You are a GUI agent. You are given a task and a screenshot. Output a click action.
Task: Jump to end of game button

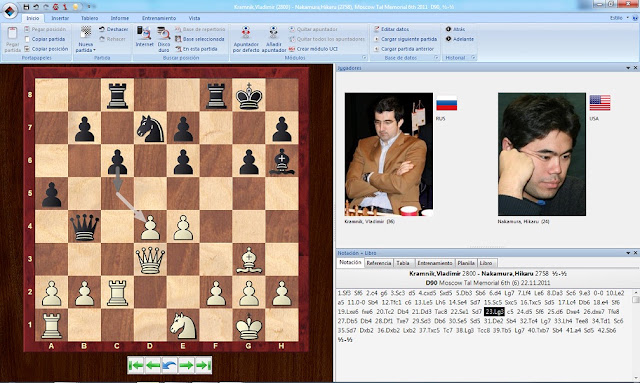click(x=203, y=365)
